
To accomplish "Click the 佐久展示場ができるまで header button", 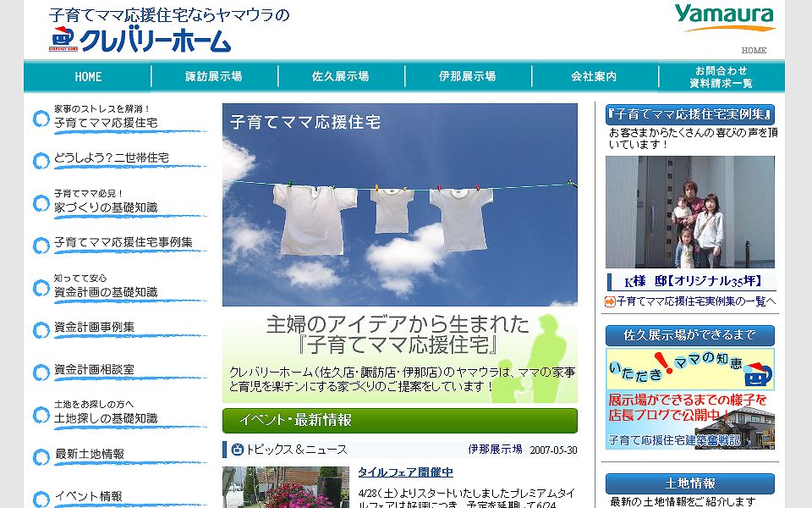I will click(690, 335).
